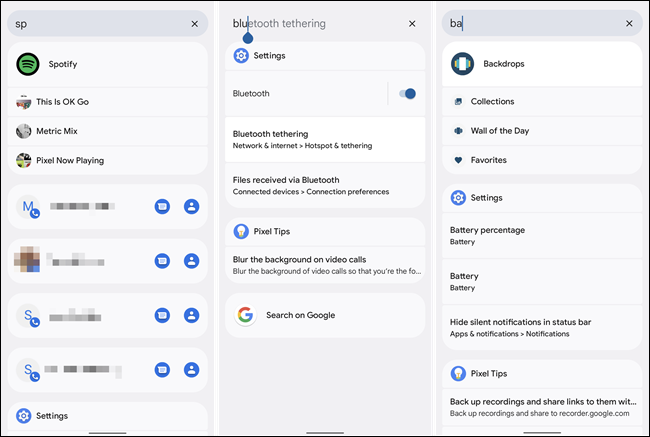The image size is (650, 437).
Task: Open the Backdrops app icon
Action: [x=462, y=64]
